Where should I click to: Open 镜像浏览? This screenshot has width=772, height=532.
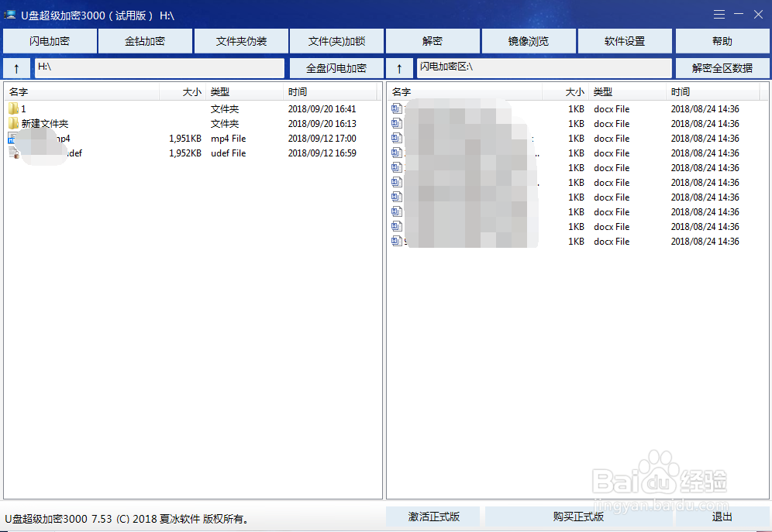pos(529,41)
